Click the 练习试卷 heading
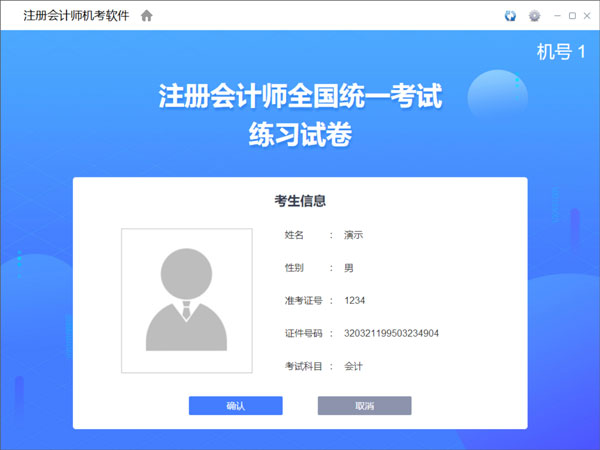Image resolution: width=600 pixels, height=450 pixels. tap(300, 135)
